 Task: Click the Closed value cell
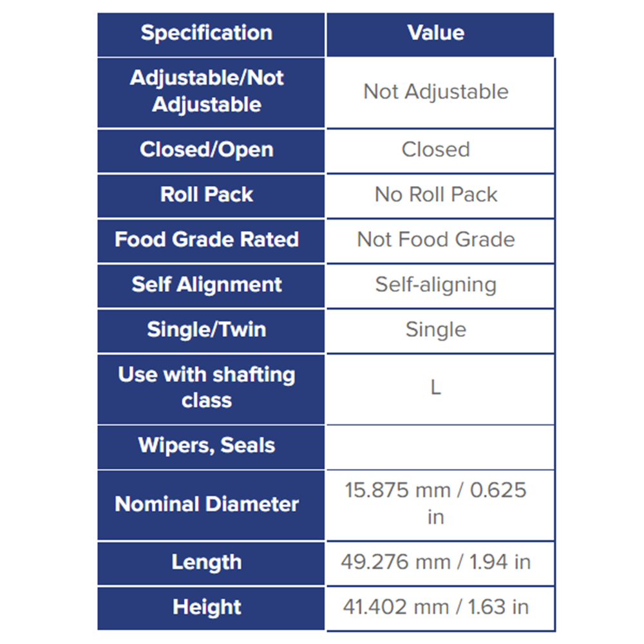coord(440,151)
